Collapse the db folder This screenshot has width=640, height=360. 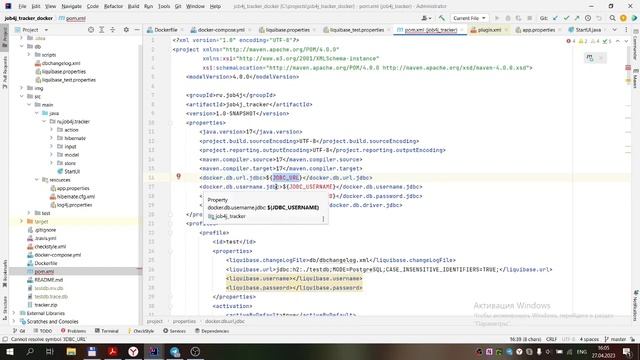22,46
